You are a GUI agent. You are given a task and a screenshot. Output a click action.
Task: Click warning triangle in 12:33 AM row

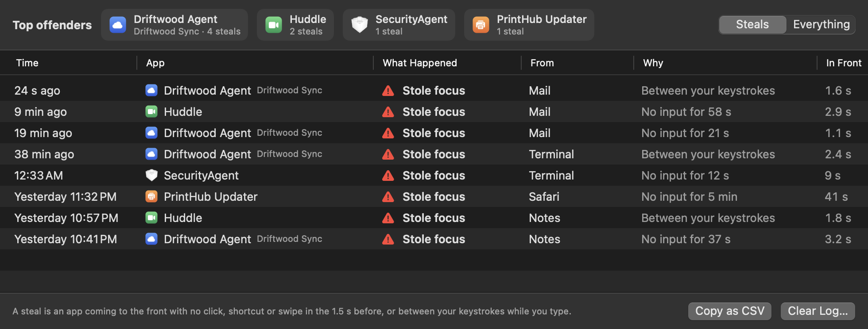coord(388,176)
